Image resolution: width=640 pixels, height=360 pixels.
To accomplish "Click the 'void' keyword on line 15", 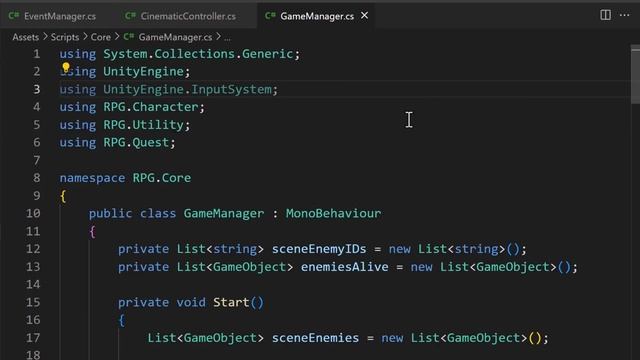I will click(191, 302).
